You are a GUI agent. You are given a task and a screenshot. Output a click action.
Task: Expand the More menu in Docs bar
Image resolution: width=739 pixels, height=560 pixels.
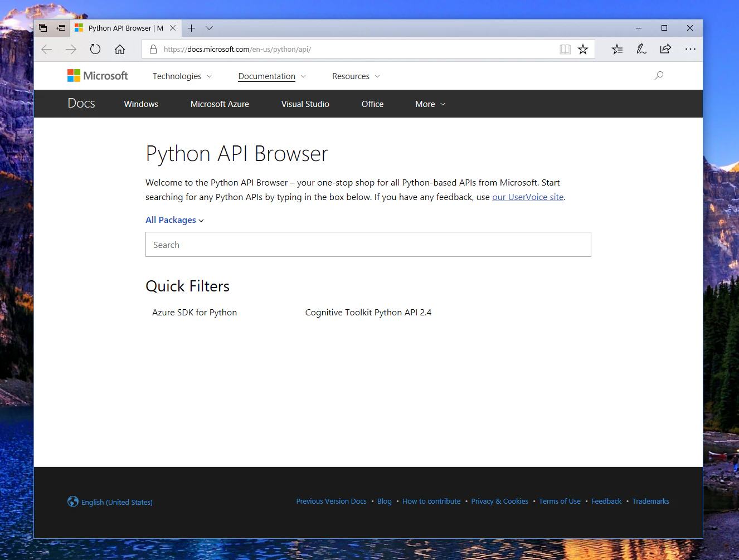tap(430, 104)
